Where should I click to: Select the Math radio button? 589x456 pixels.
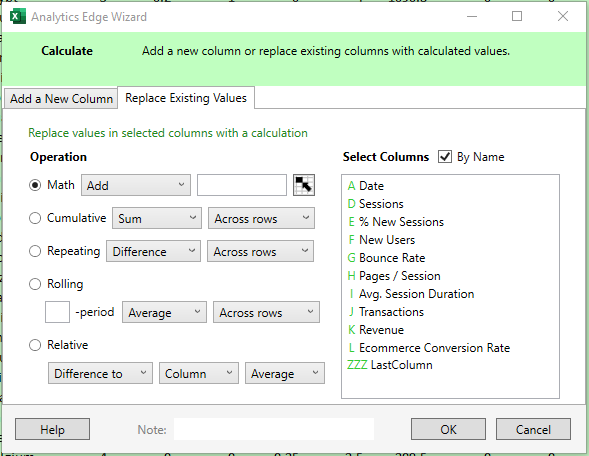pyautogui.click(x=35, y=185)
